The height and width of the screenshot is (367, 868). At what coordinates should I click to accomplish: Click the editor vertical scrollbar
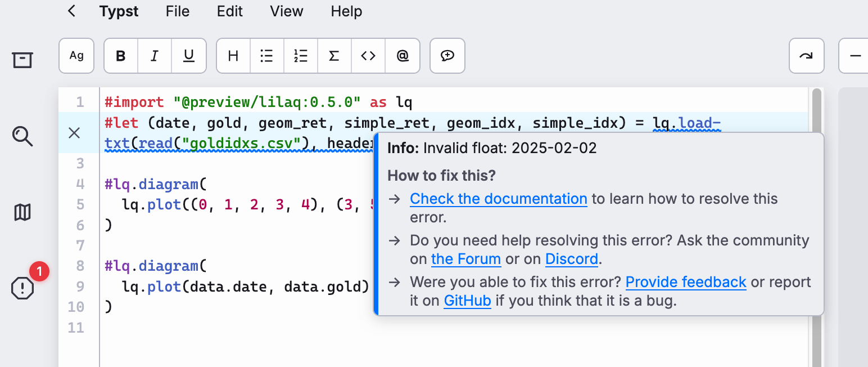816,225
